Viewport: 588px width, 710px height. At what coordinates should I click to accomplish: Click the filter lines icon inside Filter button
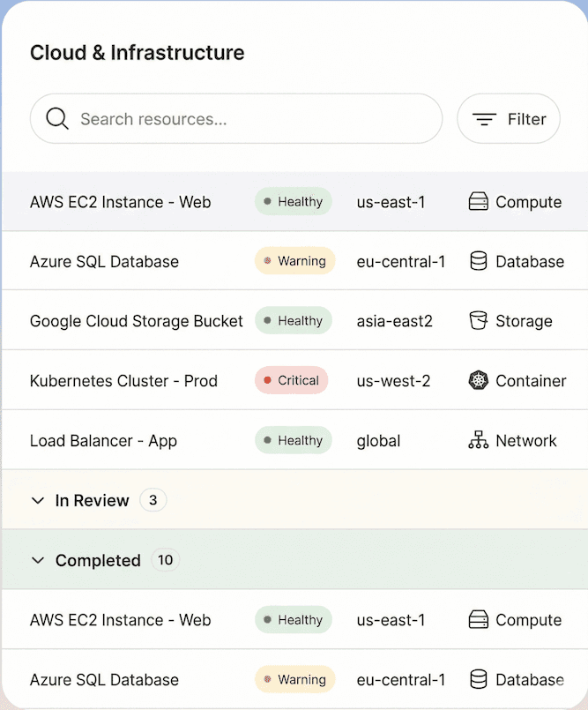tap(486, 118)
